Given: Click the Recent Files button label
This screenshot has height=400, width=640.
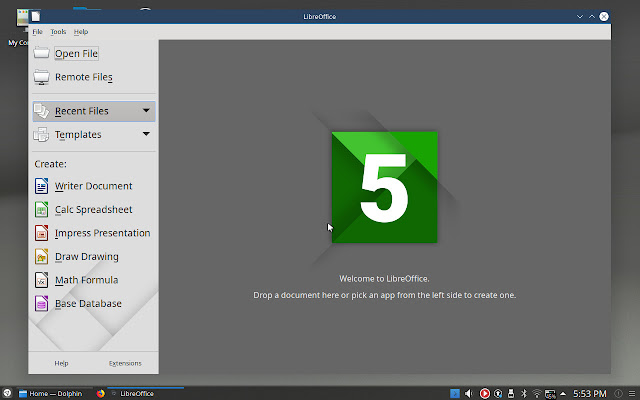Looking at the screenshot, I should click(82, 111).
